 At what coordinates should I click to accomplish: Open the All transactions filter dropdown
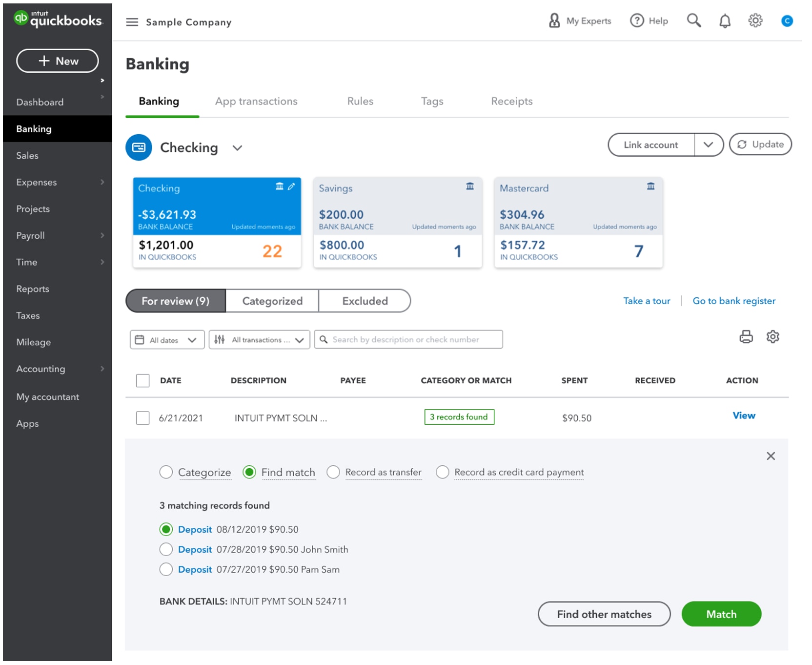pyautogui.click(x=259, y=340)
